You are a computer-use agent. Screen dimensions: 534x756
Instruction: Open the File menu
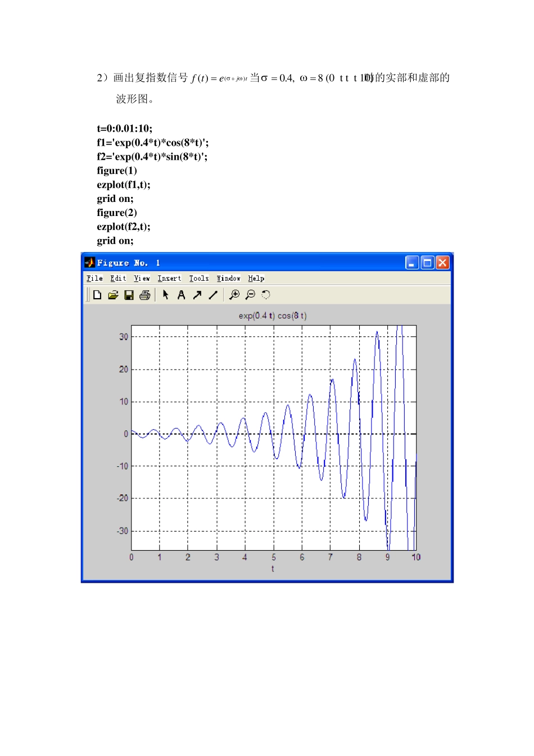(94, 278)
